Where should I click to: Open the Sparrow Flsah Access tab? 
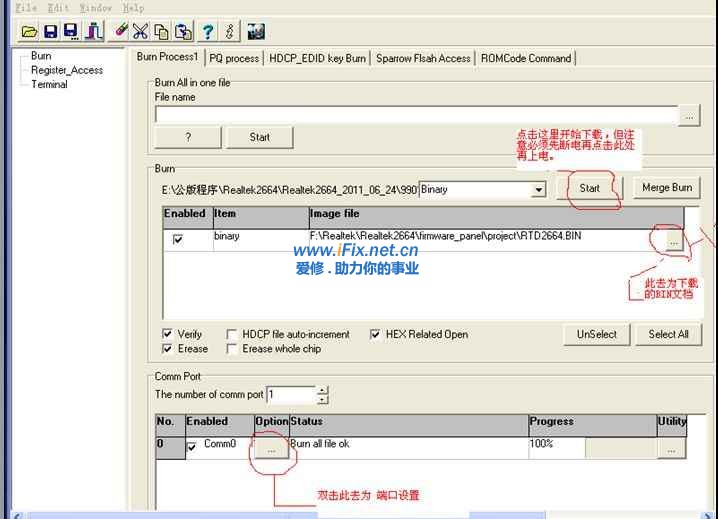(x=423, y=58)
